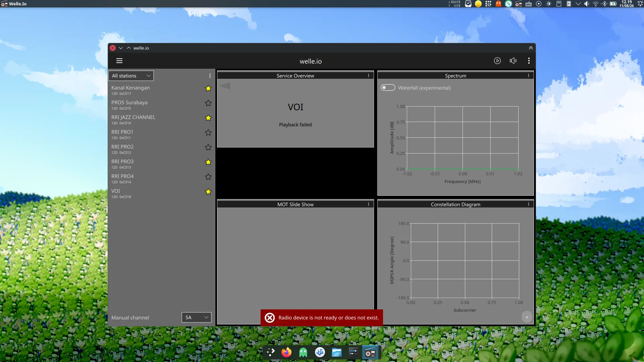The image size is (644, 362).
Task: Open the hamburger menu in welle.io
Action: 119,61
